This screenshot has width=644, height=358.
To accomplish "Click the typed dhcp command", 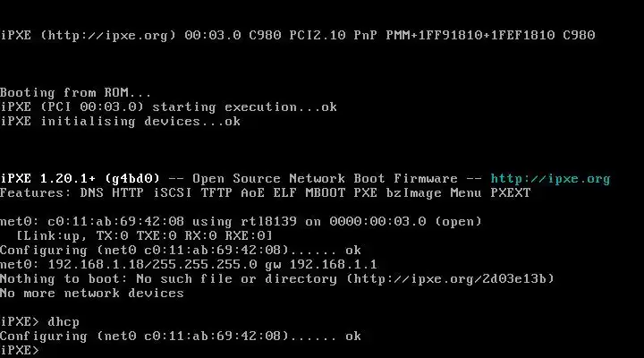I will (x=64, y=322).
